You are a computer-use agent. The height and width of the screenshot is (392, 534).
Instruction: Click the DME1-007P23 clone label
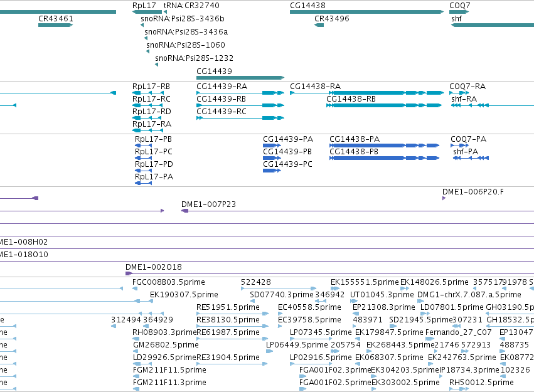(208, 204)
